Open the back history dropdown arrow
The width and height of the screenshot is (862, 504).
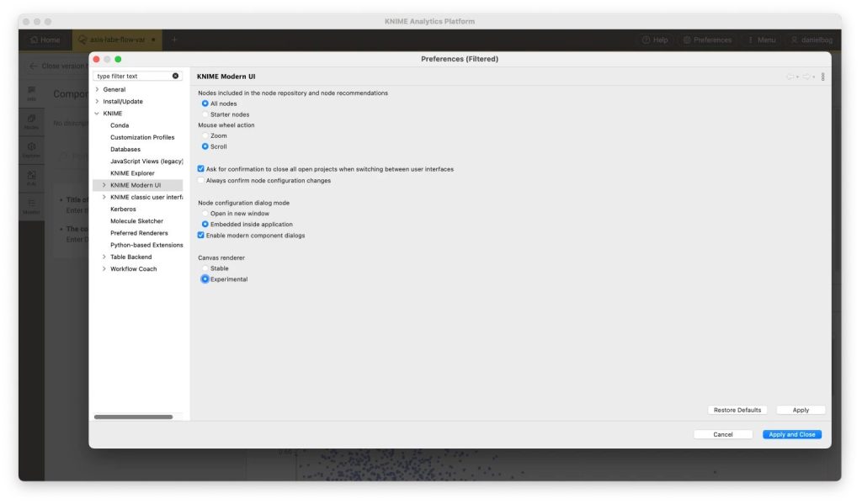tap(798, 77)
